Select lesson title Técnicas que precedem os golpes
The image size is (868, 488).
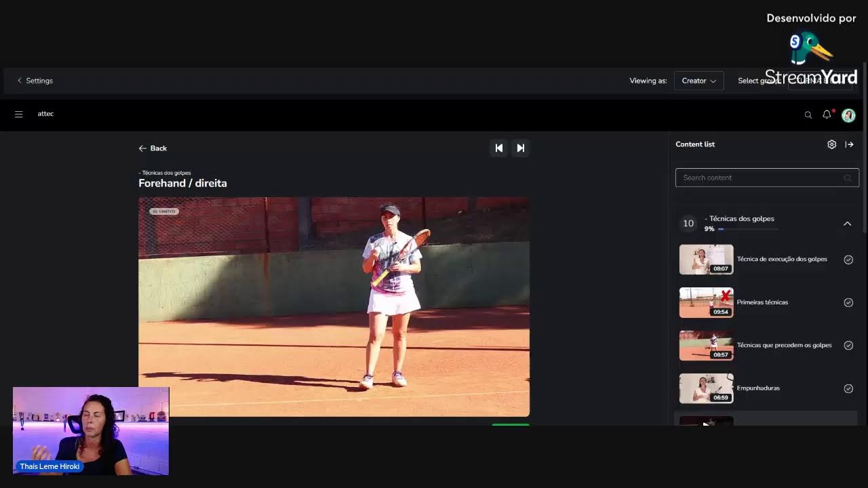pyautogui.click(x=784, y=345)
